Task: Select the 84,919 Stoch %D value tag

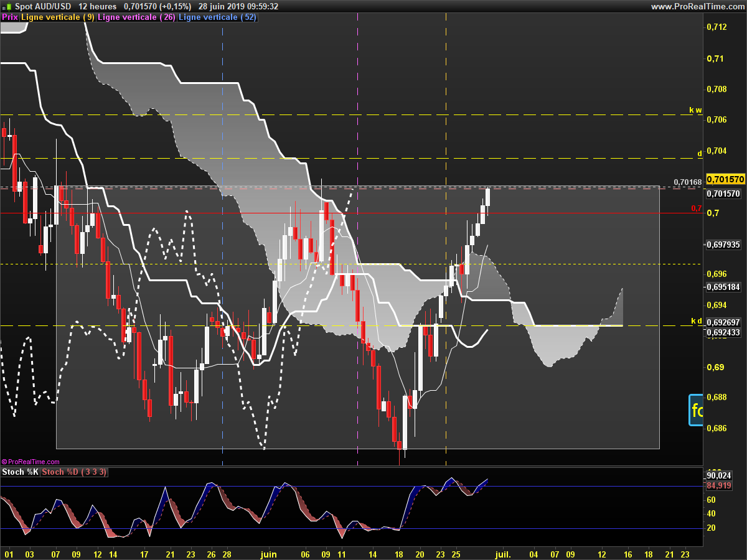Action: 720,485
